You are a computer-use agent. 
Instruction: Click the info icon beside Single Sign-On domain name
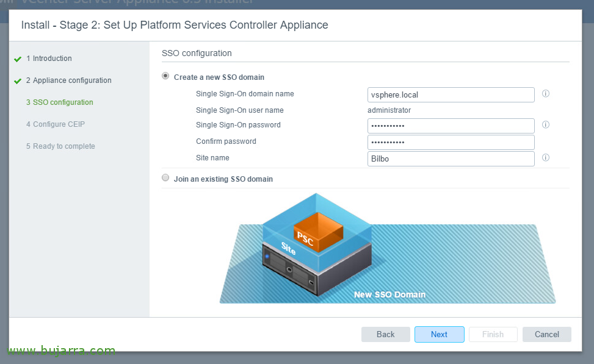(x=546, y=93)
